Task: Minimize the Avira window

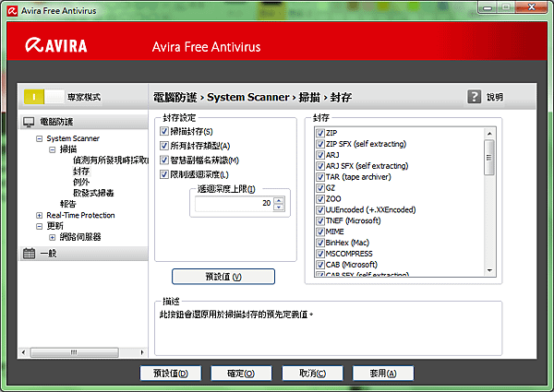Action: [x=488, y=7]
